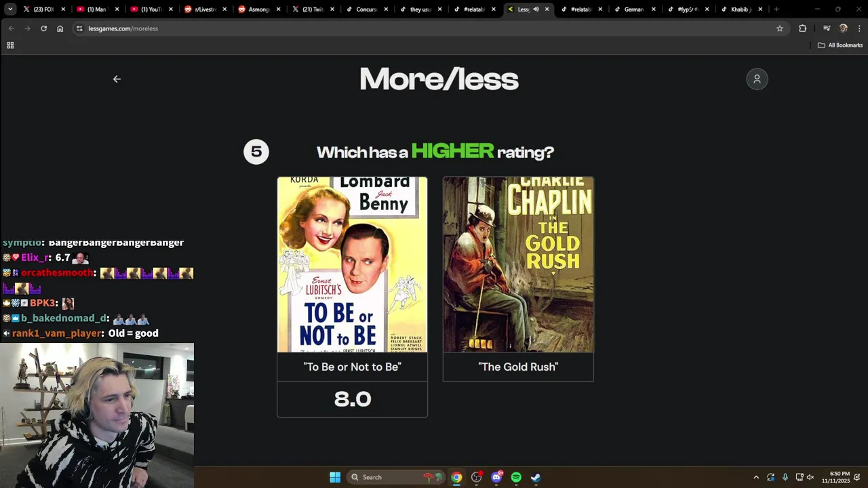Switch to the German TikTok tab
Image resolution: width=868 pixels, height=488 pixels.
coord(633,9)
